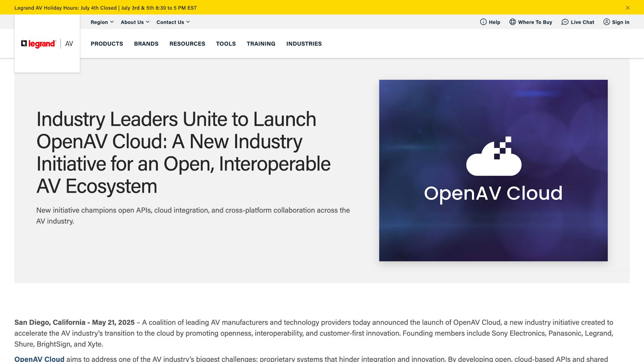Follow the OpenAV Cloud hyperlink in the article
The width and height of the screenshot is (644, 362).
39,359
